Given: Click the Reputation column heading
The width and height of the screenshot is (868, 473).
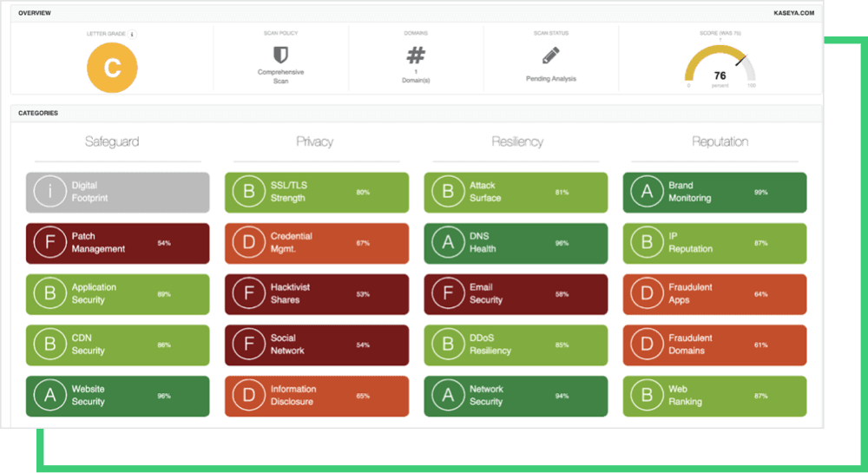Looking at the screenshot, I should [720, 141].
